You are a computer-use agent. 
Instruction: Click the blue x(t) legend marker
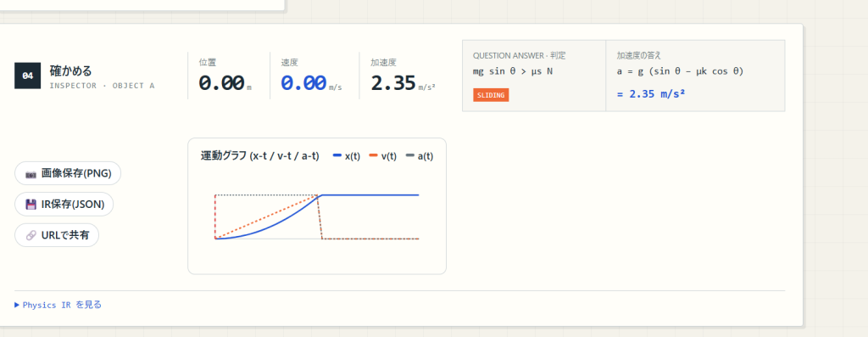[x=337, y=156]
